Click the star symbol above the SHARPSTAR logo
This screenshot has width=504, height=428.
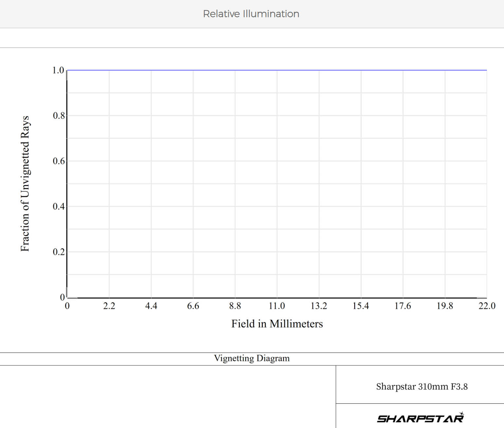coord(461,414)
